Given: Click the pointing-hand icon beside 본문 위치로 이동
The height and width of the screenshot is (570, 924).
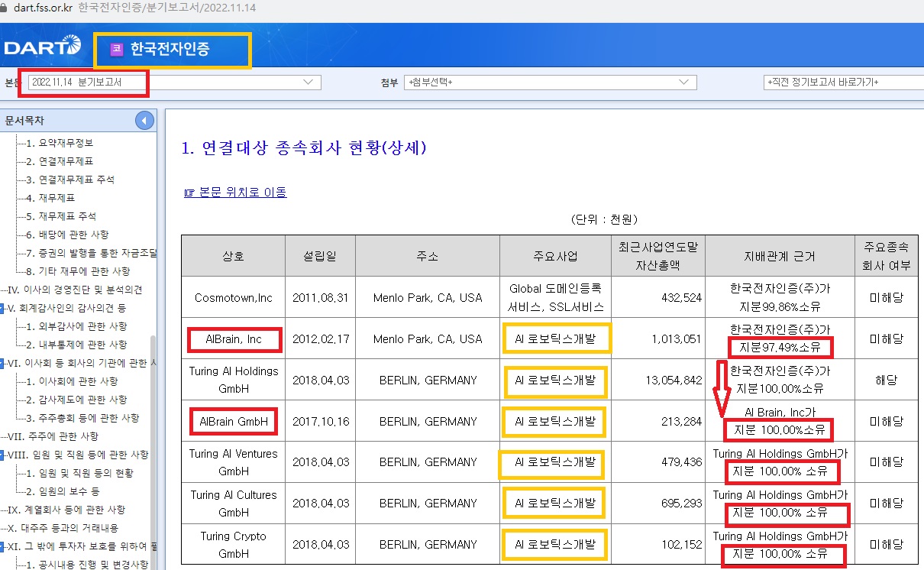Looking at the screenshot, I should (189, 193).
